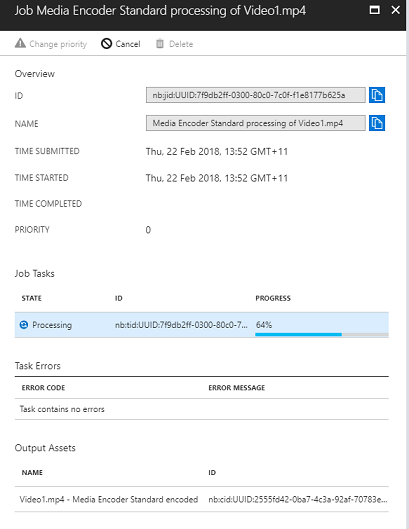
Task: Cancel the encoding job
Action: (x=120, y=44)
